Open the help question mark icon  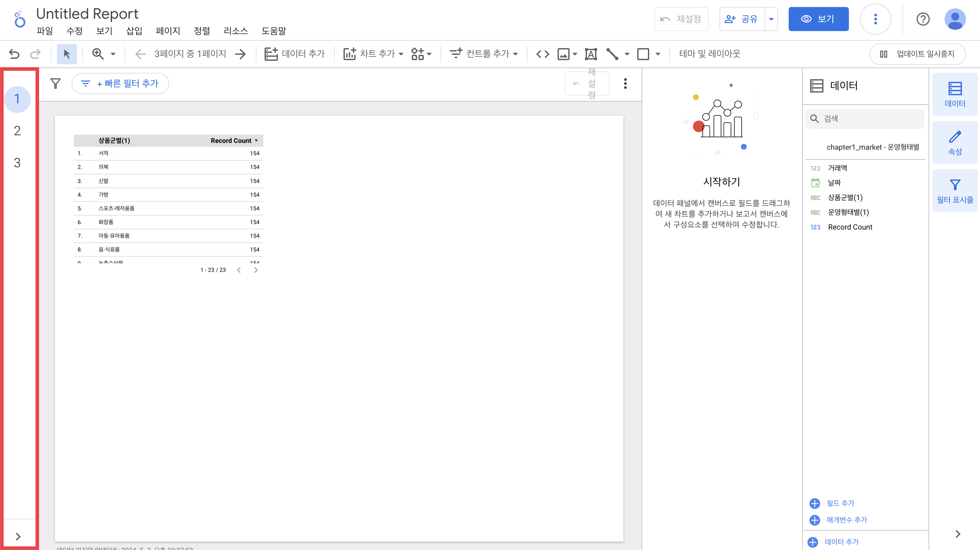(922, 19)
